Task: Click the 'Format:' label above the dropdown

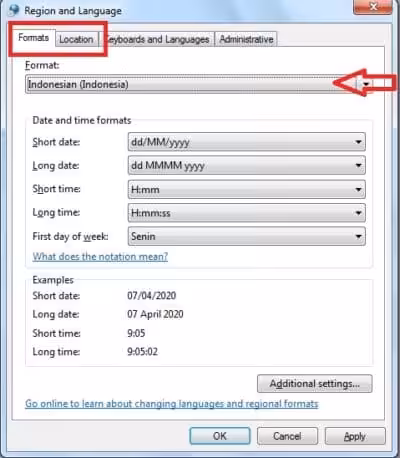Action: (x=42, y=65)
